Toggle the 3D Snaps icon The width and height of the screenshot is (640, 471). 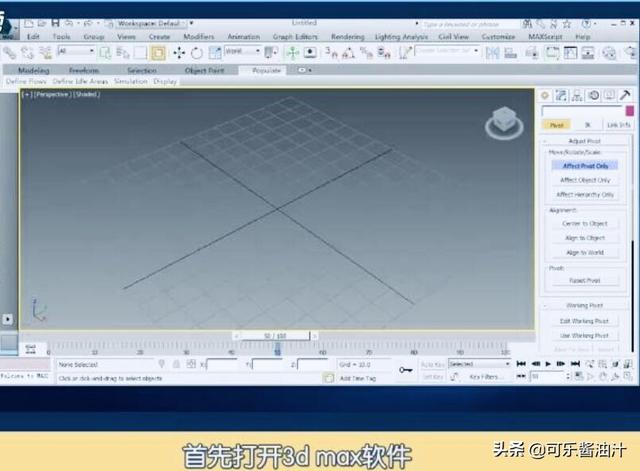coord(331,52)
